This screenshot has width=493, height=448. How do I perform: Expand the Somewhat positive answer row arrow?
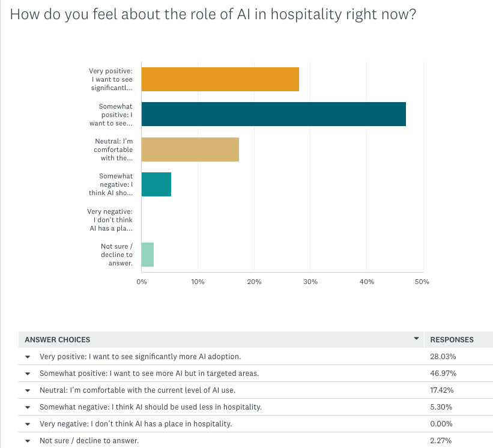pos(28,374)
